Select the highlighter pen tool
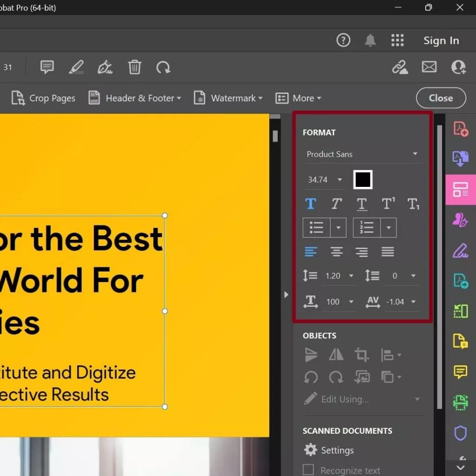 (76, 67)
